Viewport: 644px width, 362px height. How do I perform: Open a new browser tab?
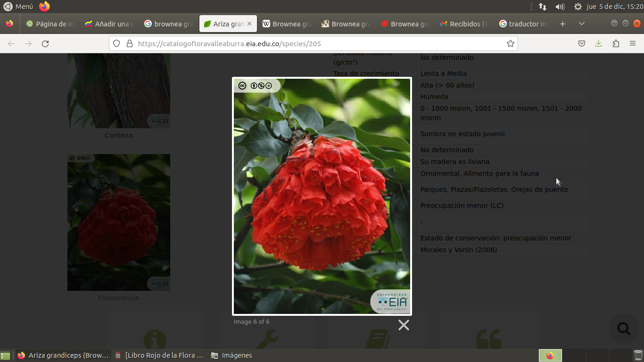(x=562, y=24)
